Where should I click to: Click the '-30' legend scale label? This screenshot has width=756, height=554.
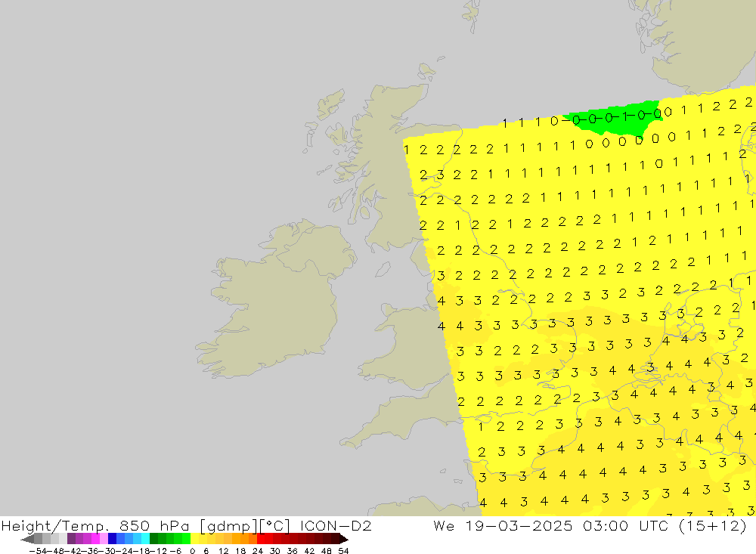(108, 551)
